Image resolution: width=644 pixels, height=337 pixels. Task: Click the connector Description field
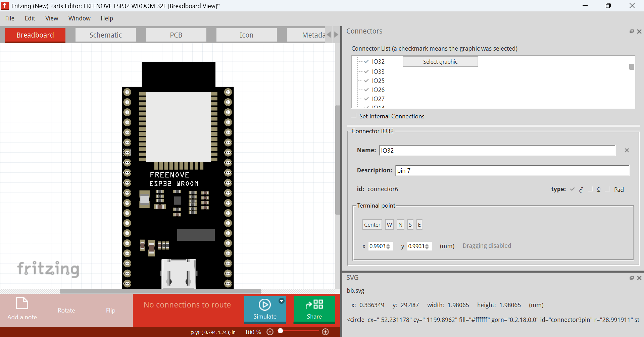pyautogui.click(x=512, y=170)
